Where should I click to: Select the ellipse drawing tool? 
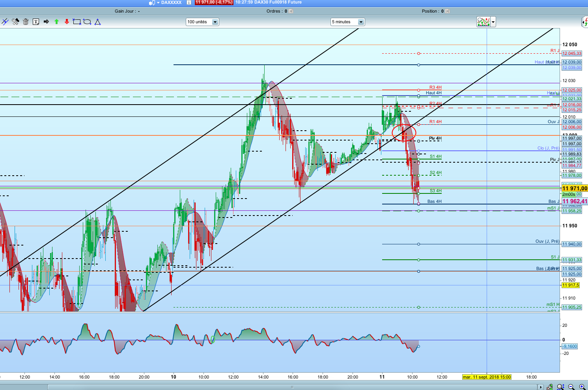(87, 22)
